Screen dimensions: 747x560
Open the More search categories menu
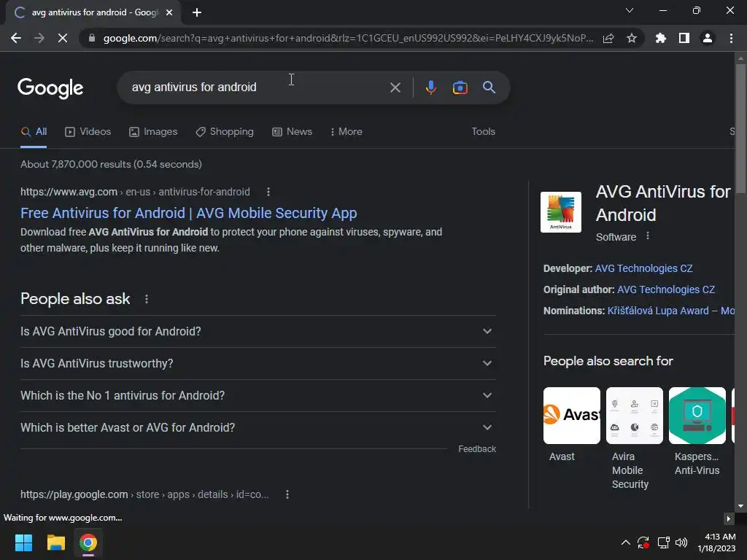347,132
